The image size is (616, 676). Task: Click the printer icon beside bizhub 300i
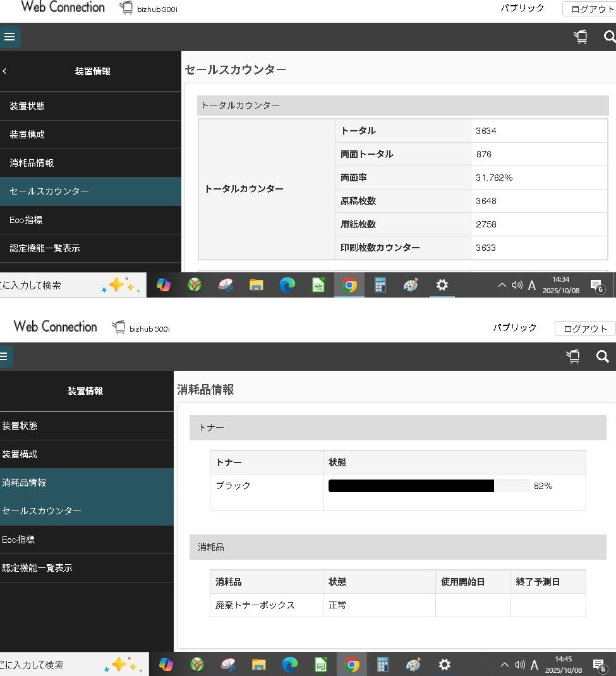coord(126,8)
